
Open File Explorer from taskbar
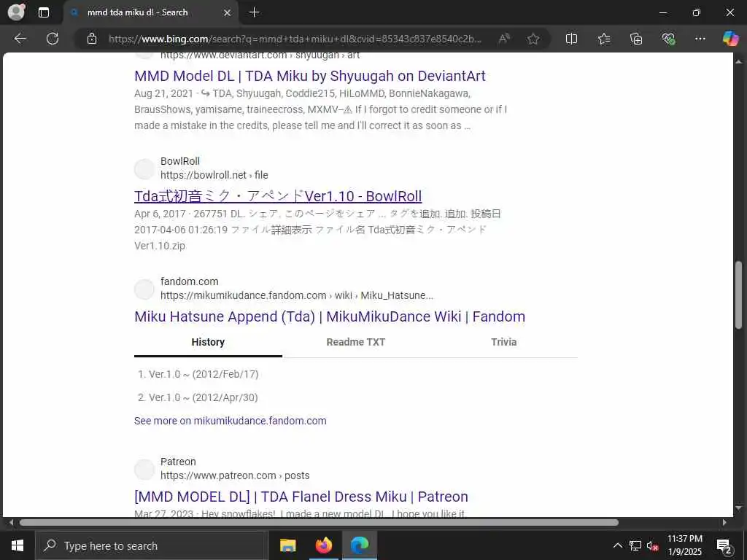(287, 545)
